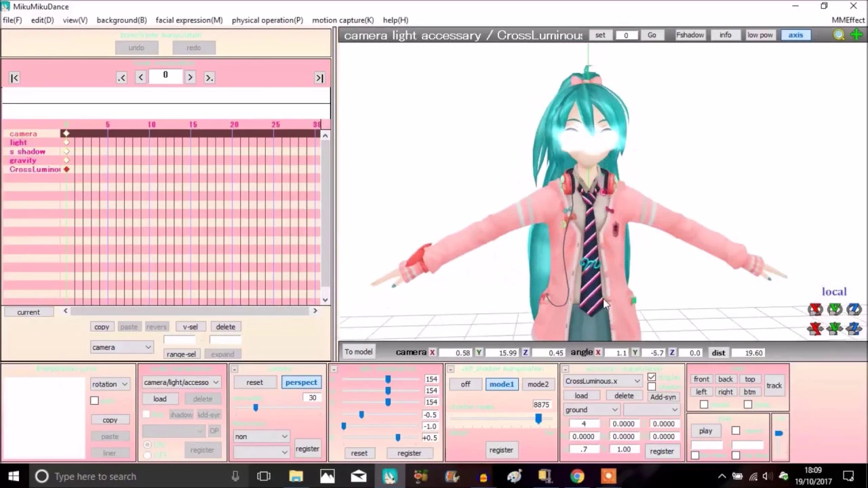868x488 pixels.
Task: Click the magnifier zoom view icon
Action: coord(839,35)
